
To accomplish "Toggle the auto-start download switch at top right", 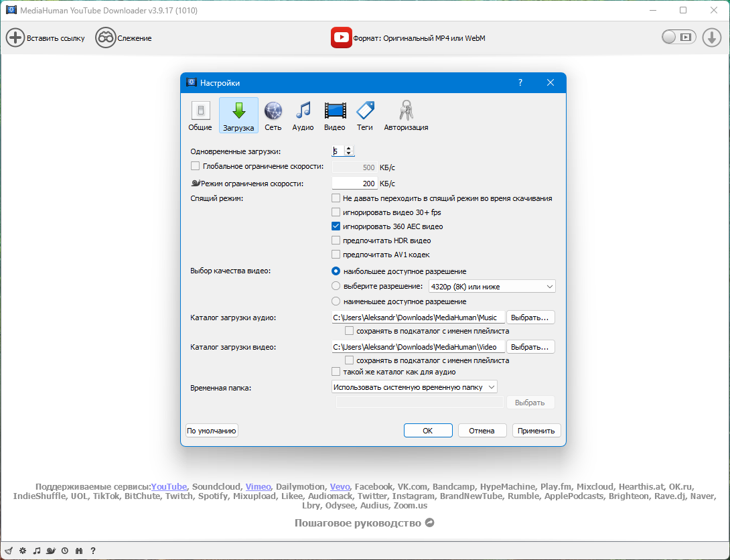I will click(679, 38).
